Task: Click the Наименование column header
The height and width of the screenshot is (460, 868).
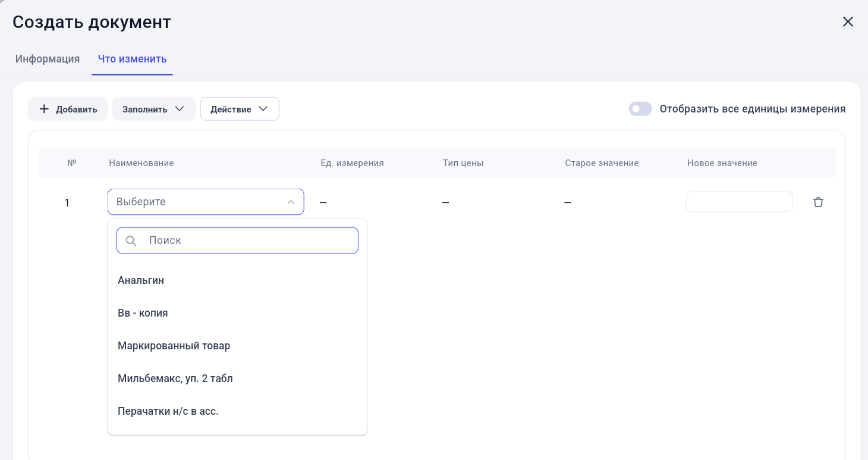Action: tap(141, 163)
